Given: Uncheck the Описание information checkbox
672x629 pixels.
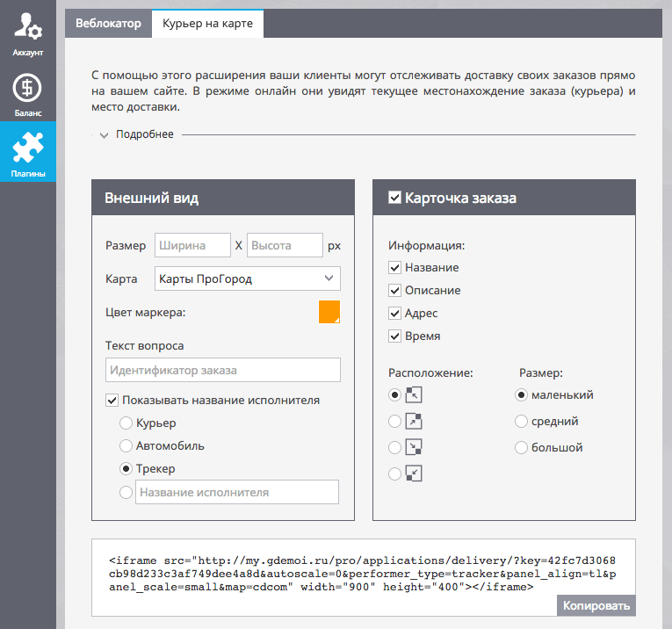Looking at the screenshot, I should [x=395, y=291].
